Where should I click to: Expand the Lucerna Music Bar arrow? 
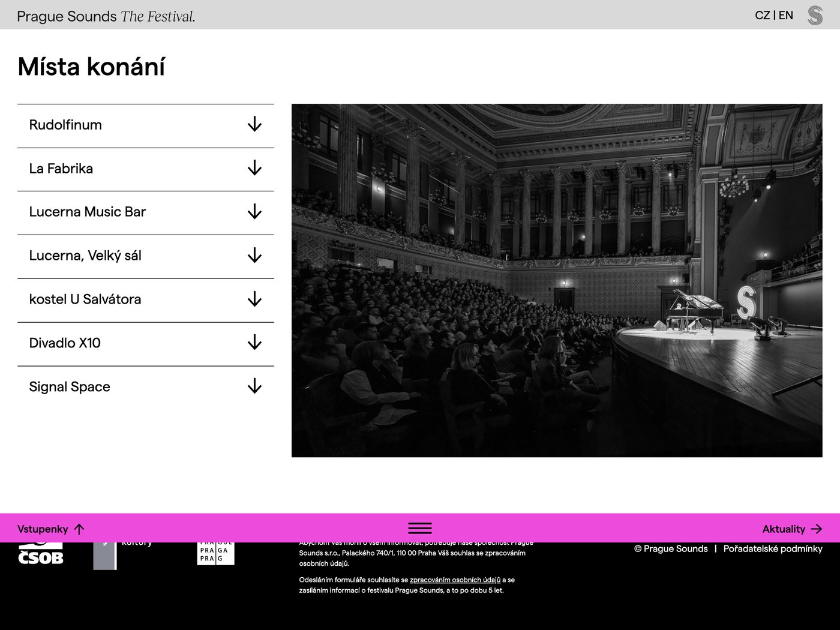[x=254, y=212]
